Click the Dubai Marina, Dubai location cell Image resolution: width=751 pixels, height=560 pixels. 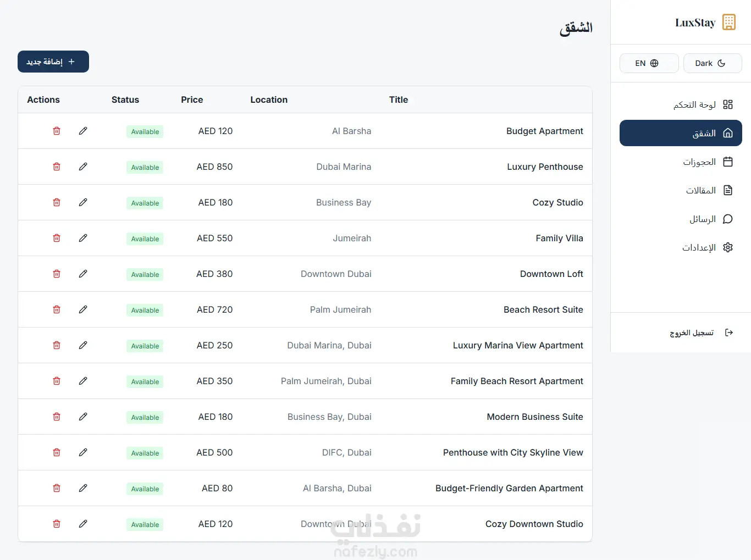(x=329, y=345)
